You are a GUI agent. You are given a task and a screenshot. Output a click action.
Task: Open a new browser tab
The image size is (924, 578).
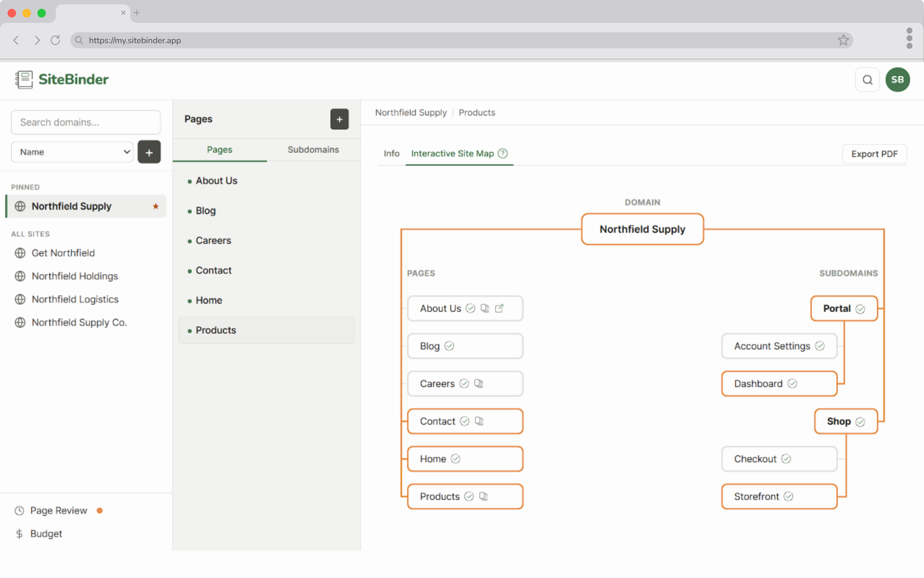point(137,13)
